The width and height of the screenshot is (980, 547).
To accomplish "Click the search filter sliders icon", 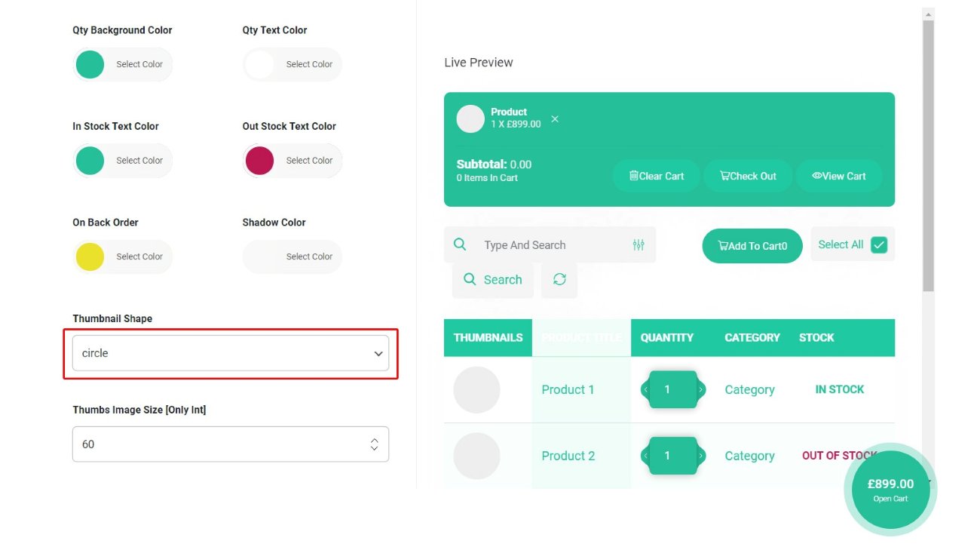I will 639,245.
